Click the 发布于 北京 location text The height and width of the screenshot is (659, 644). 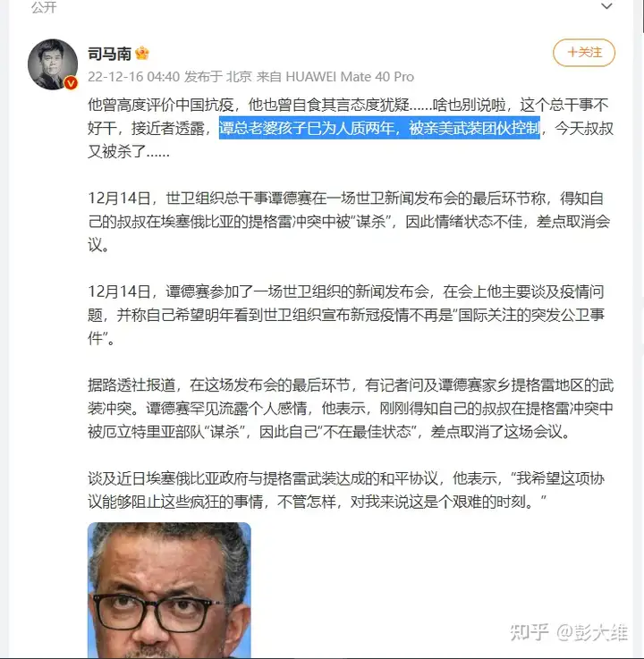coord(217,77)
